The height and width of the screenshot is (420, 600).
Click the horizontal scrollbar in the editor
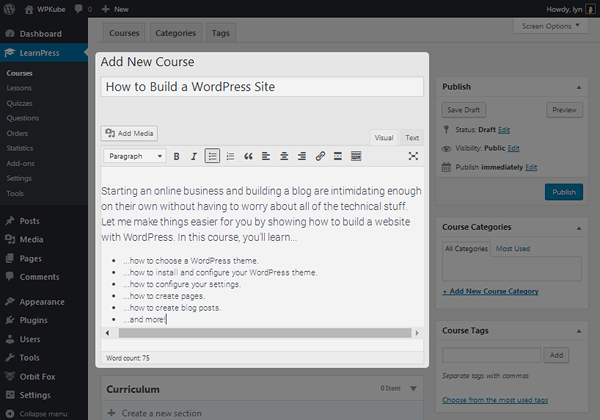tap(260, 332)
